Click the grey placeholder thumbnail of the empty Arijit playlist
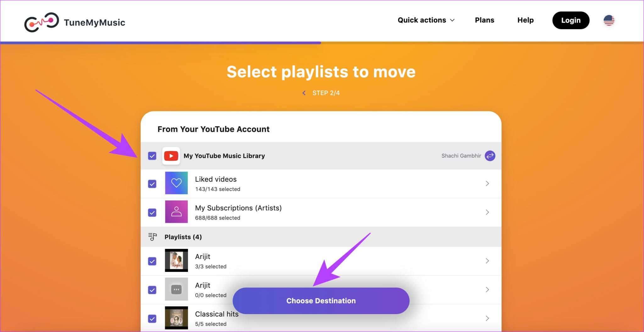This screenshot has width=644, height=332. tap(176, 289)
